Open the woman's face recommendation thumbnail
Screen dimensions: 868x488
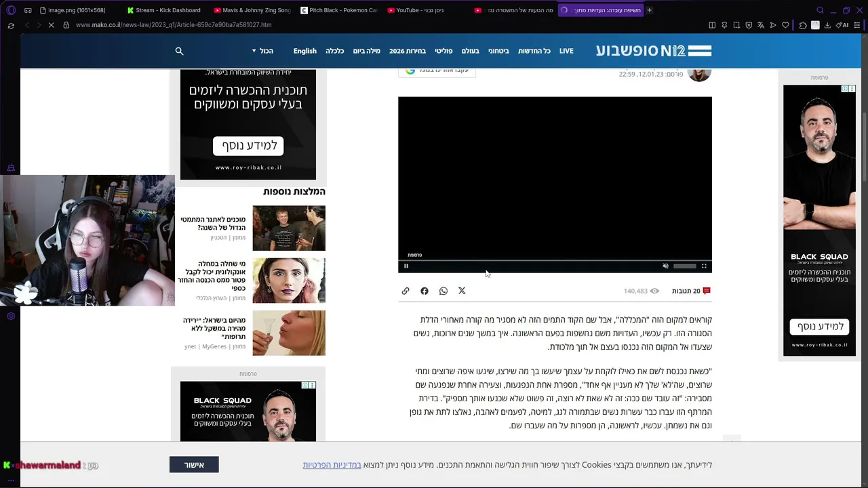[289, 281]
